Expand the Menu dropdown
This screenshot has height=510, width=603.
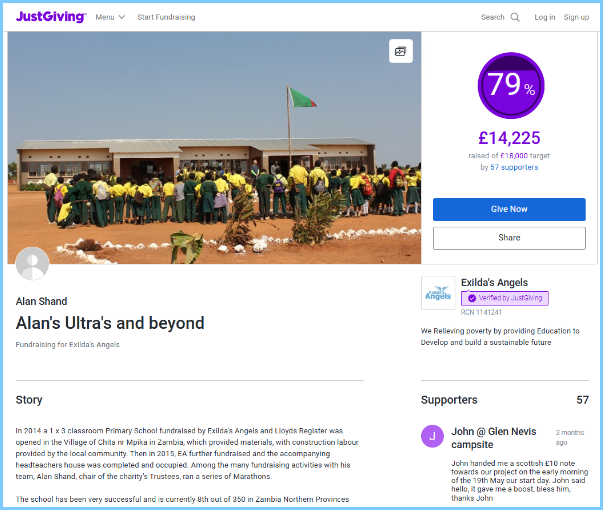[110, 17]
